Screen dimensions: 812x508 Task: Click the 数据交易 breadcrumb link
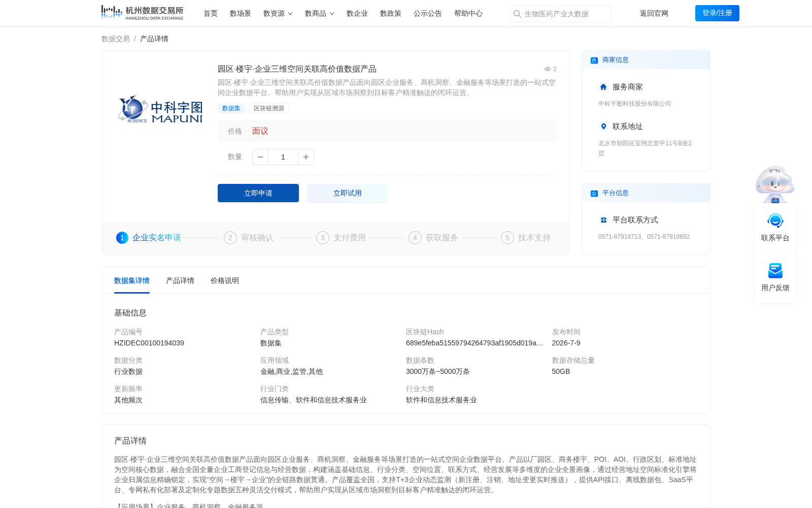(116, 39)
